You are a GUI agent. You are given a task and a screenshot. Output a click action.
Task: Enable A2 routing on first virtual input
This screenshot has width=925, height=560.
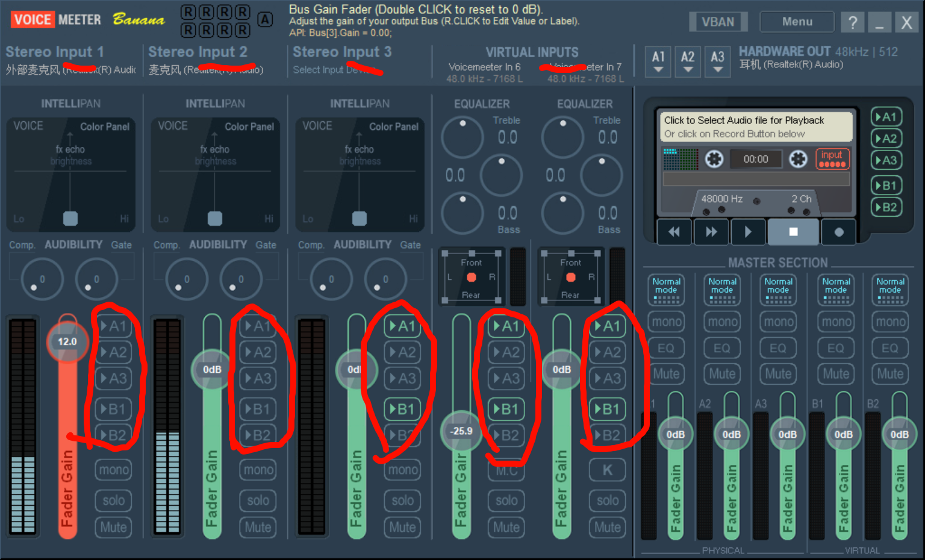(x=506, y=352)
